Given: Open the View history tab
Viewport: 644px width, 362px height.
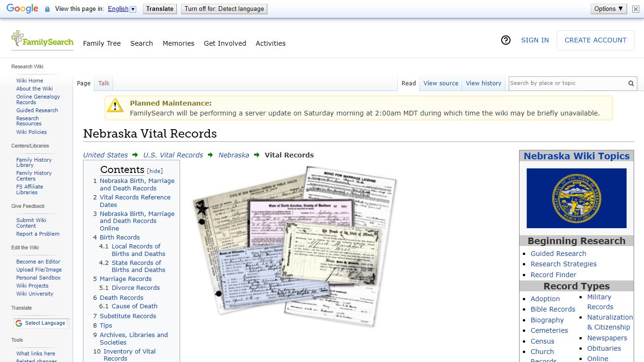Looking at the screenshot, I should click(x=484, y=83).
